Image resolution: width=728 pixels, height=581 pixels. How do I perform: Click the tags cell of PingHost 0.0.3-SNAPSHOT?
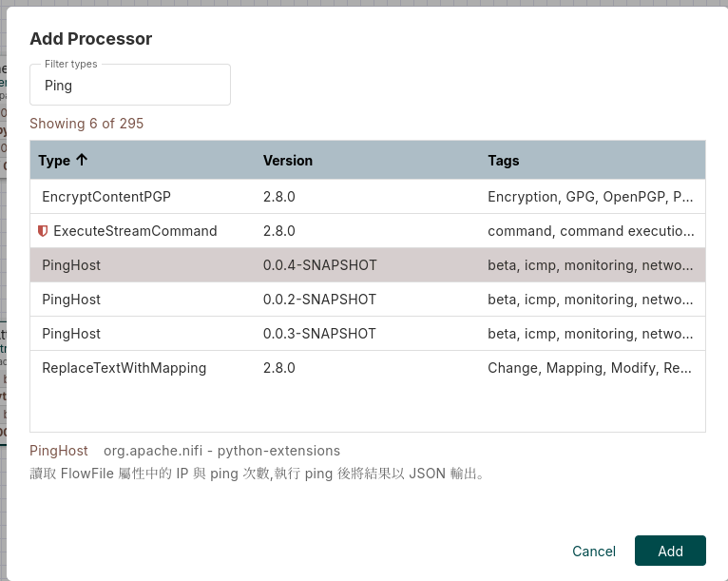pos(590,334)
